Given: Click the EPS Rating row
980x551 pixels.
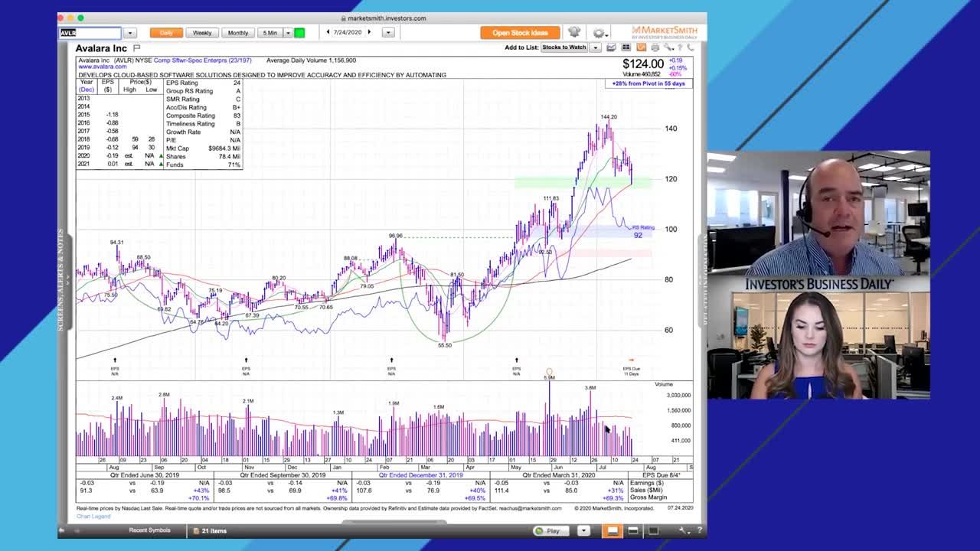Looking at the screenshot, I should [x=203, y=83].
